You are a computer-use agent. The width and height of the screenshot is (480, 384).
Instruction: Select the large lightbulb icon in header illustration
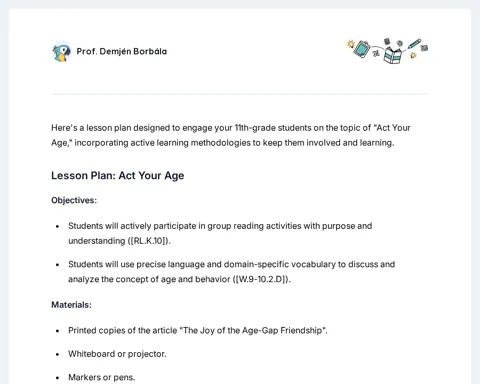click(351, 44)
